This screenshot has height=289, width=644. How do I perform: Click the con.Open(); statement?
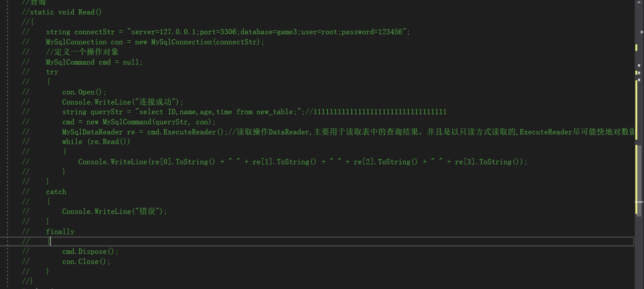pos(84,92)
